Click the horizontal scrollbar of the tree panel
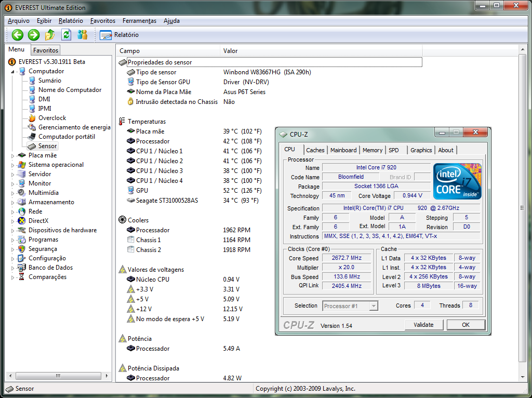The height and width of the screenshot is (398, 532). point(58,376)
